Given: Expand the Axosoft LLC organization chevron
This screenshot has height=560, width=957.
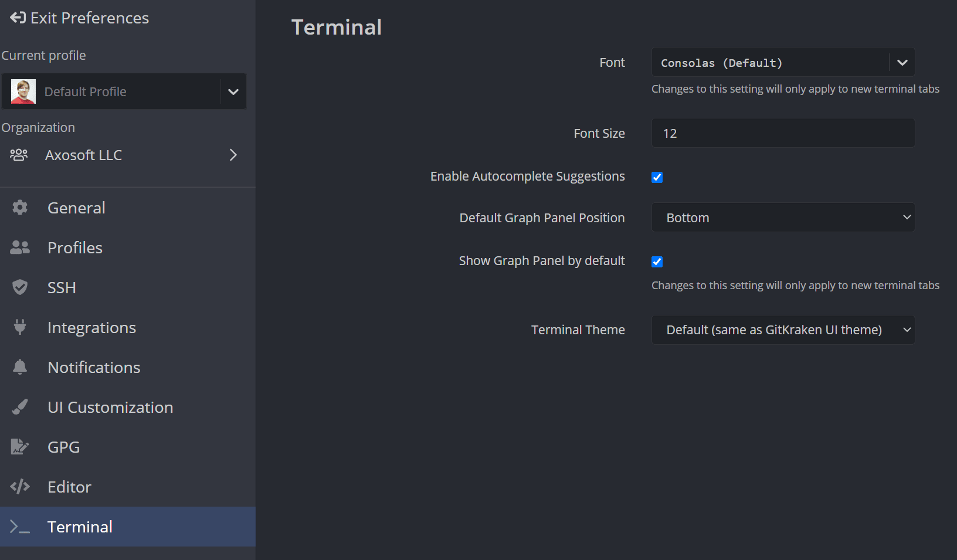Looking at the screenshot, I should [233, 155].
